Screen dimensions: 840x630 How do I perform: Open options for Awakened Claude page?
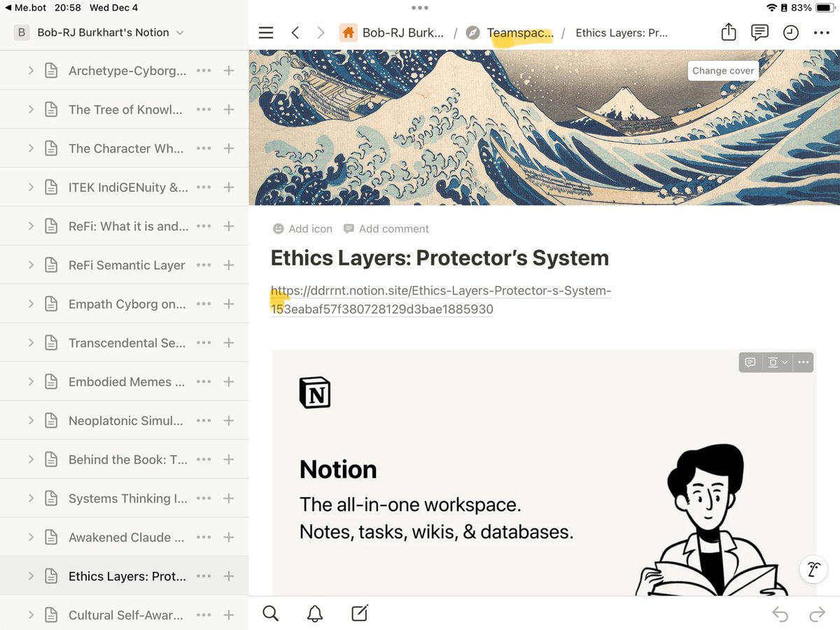204,538
